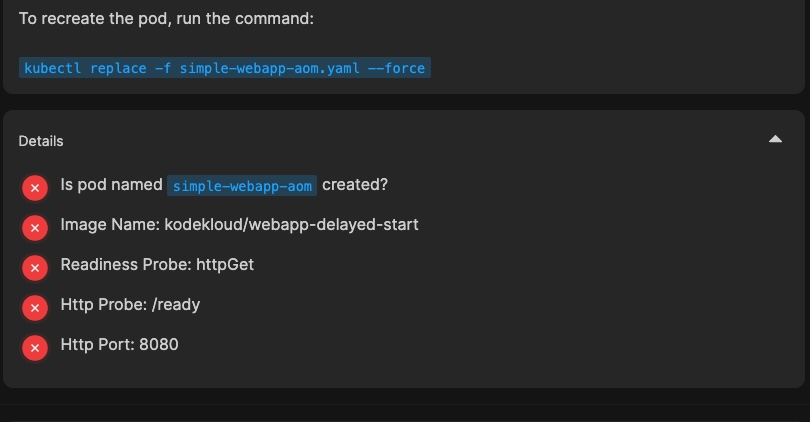Click the failed icon next to Http Probe: /ready

(35, 308)
